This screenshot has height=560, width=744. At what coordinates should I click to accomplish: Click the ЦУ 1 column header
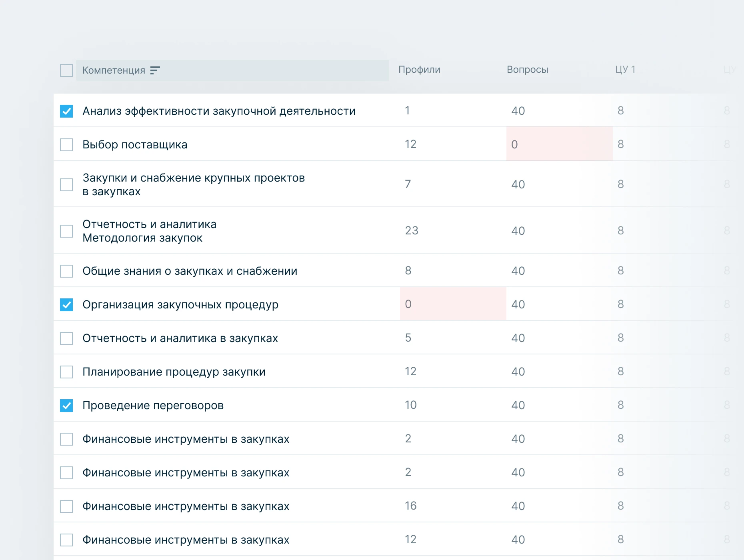coord(625,70)
